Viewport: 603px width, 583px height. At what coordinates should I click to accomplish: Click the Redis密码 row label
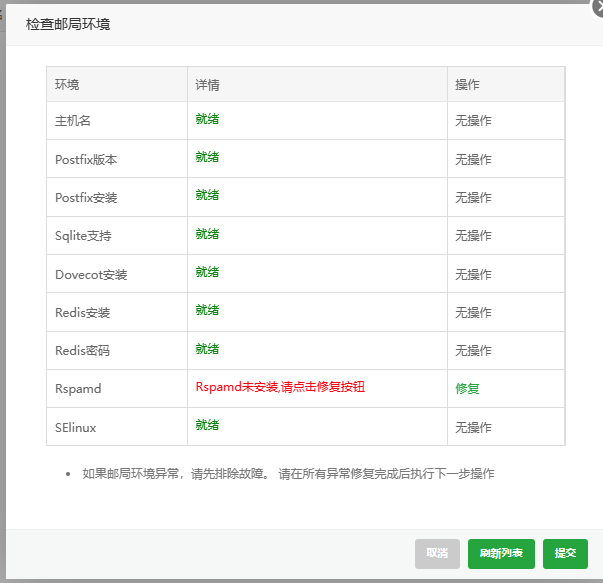[x=82, y=350]
